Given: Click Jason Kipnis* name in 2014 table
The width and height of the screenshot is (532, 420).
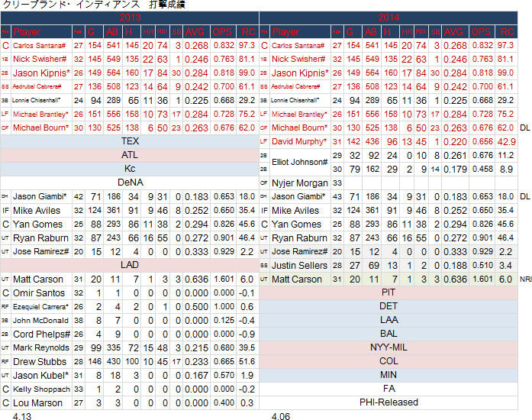Looking at the screenshot, I should click(x=300, y=73).
